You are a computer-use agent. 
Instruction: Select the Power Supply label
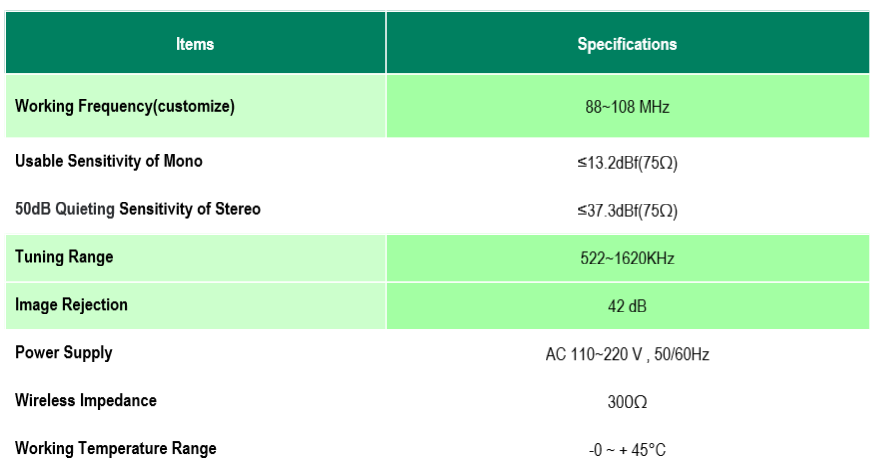point(64,353)
